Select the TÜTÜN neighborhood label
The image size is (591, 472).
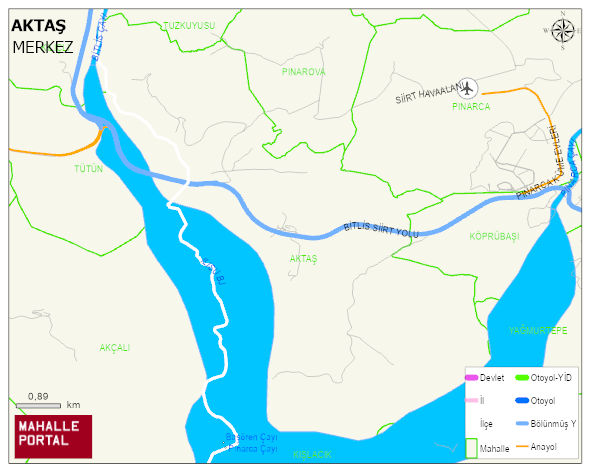(89, 169)
